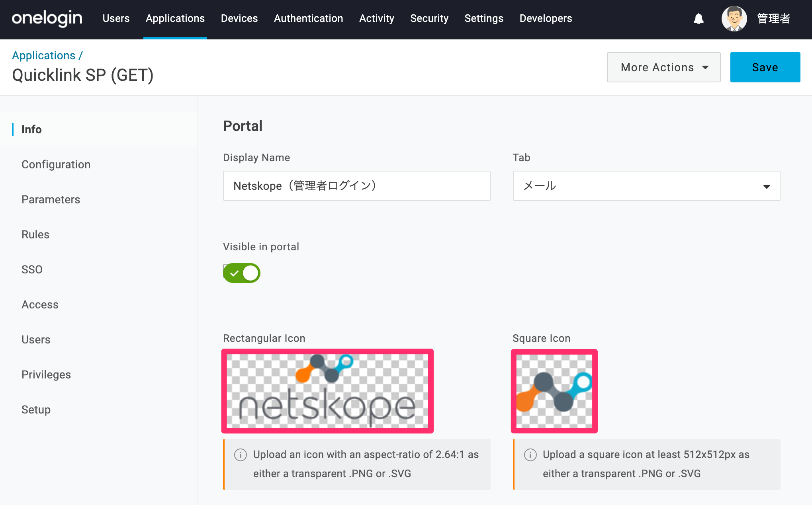The height and width of the screenshot is (505, 812).
Task: Open the Security menu
Action: (429, 18)
